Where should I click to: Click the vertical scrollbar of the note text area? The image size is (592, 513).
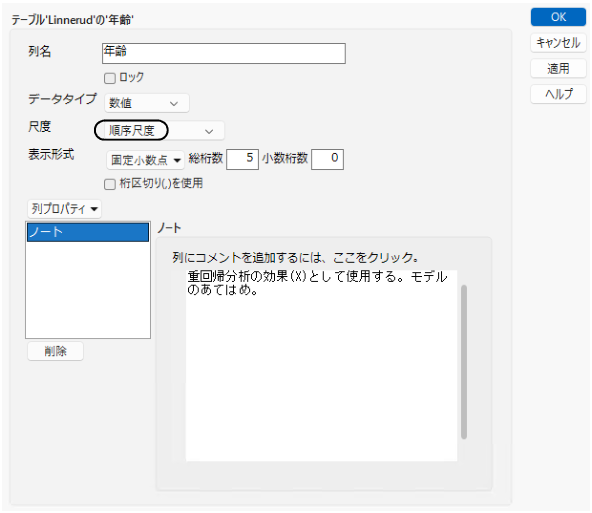464,362
